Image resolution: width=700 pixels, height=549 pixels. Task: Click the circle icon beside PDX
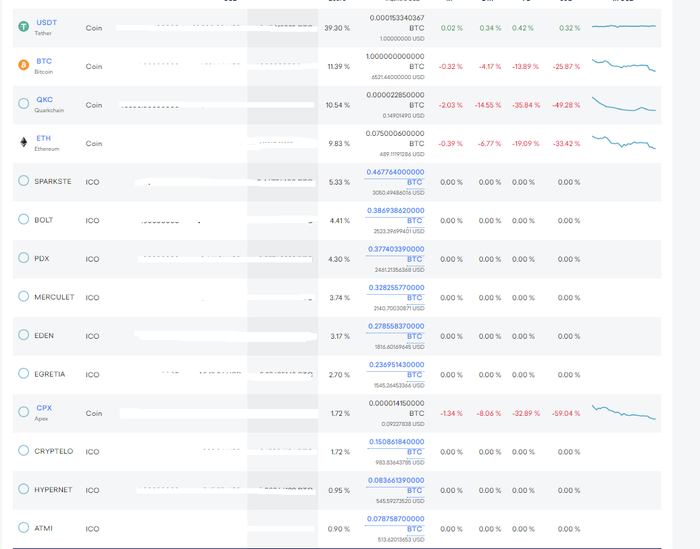click(24, 258)
